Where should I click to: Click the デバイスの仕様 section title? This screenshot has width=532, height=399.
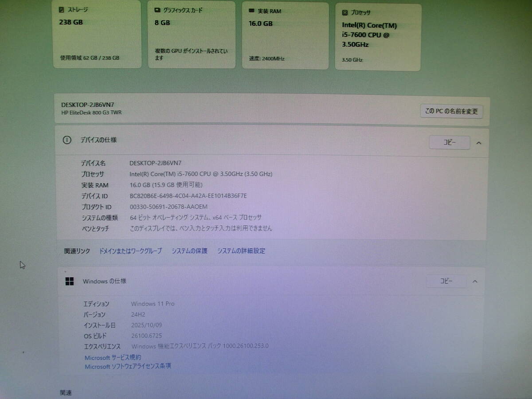[x=98, y=140]
